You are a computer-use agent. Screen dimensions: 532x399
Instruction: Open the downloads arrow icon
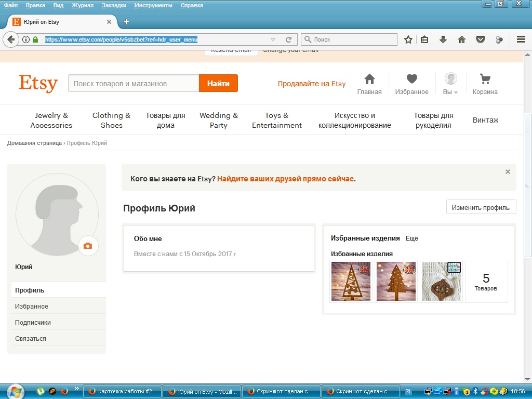pyautogui.click(x=443, y=39)
